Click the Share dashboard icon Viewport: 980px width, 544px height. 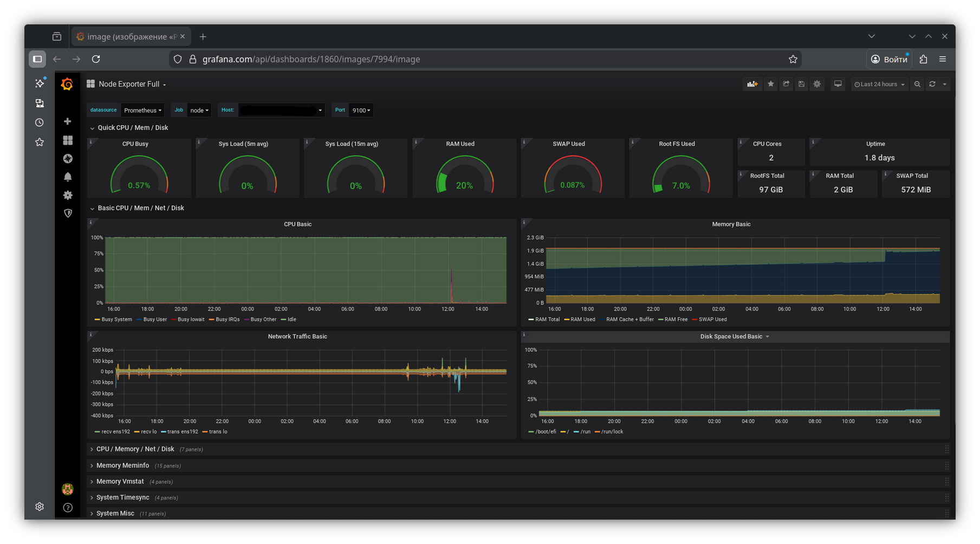coord(786,84)
